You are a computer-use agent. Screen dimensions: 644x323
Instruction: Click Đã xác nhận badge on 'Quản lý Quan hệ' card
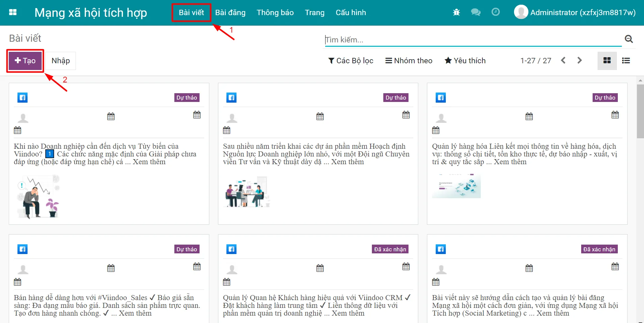pyautogui.click(x=390, y=249)
